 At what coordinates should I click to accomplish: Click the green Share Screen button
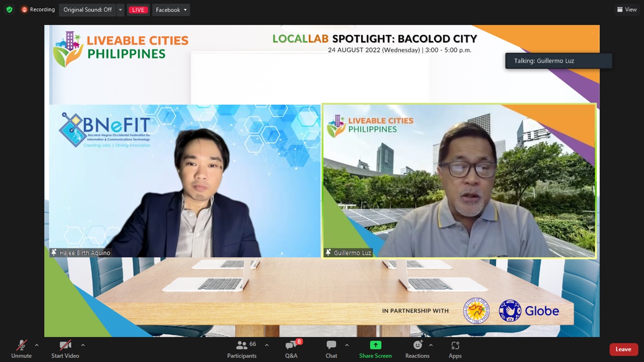pyautogui.click(x=375, y=349)
